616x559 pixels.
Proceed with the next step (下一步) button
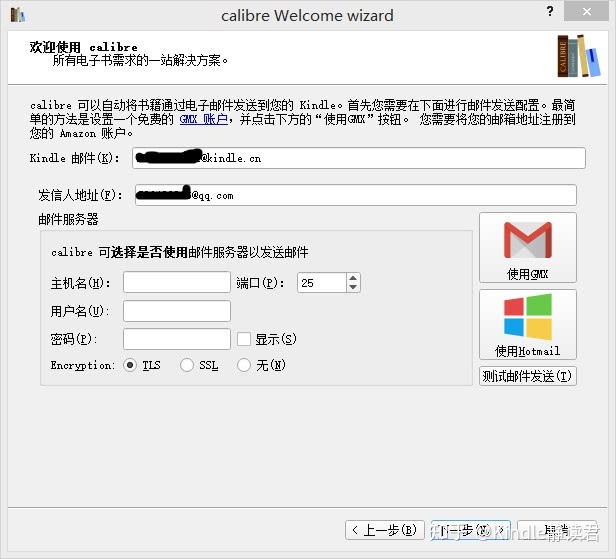[x=471, y=530]
